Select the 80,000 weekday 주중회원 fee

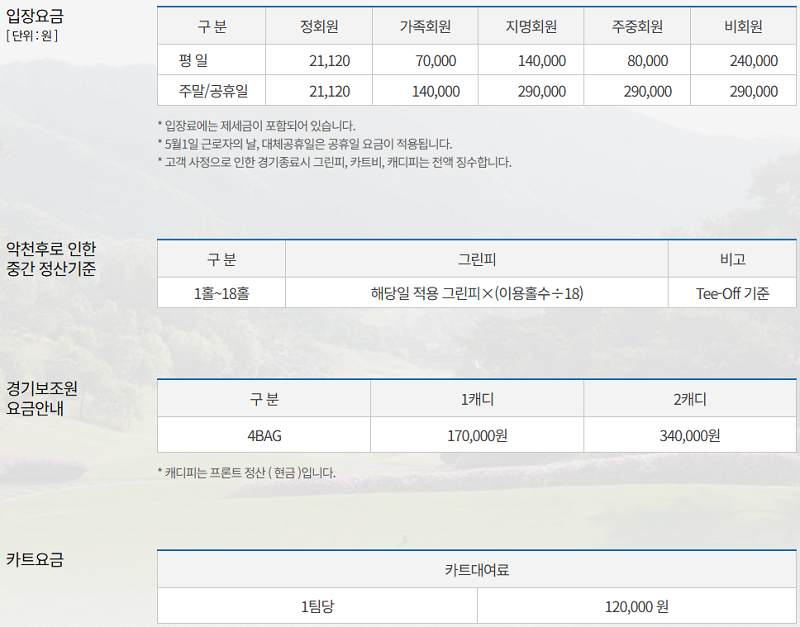pos(647,61)
